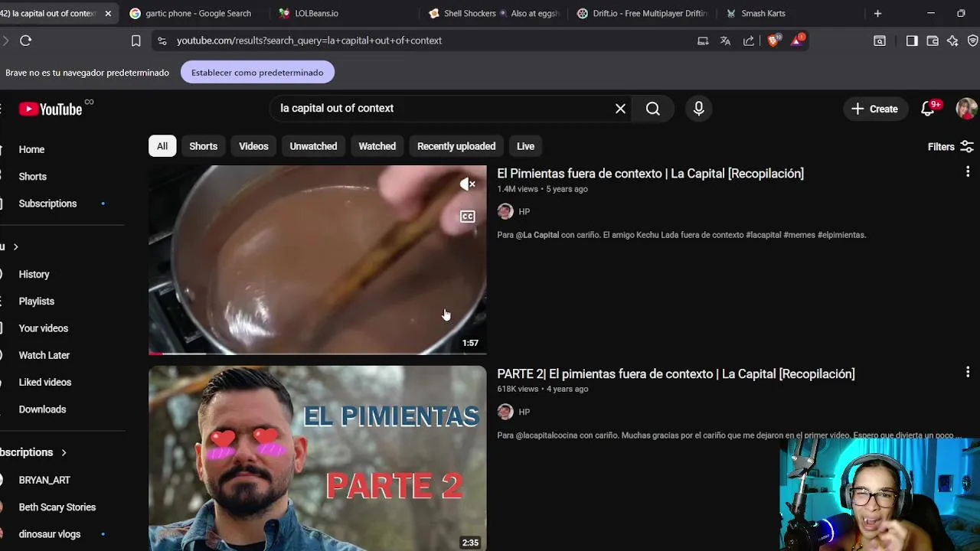Screen dimensions: 980x551
Task: Start voice search with microphone
Action: click(x=698, y=109)
